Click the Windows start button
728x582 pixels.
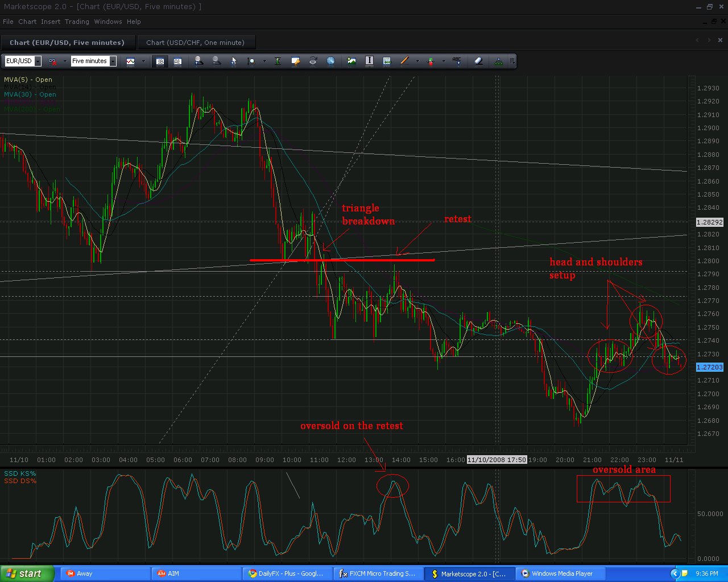(27, 573)
